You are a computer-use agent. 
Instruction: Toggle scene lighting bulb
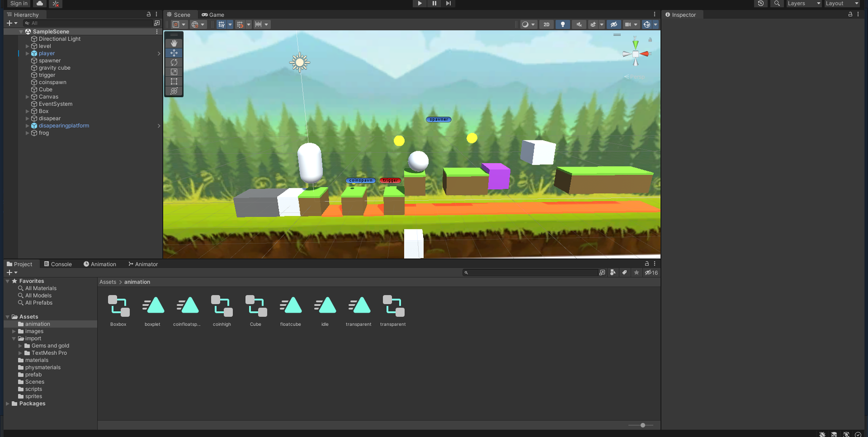pyautogui.click(x=563, y=24)
